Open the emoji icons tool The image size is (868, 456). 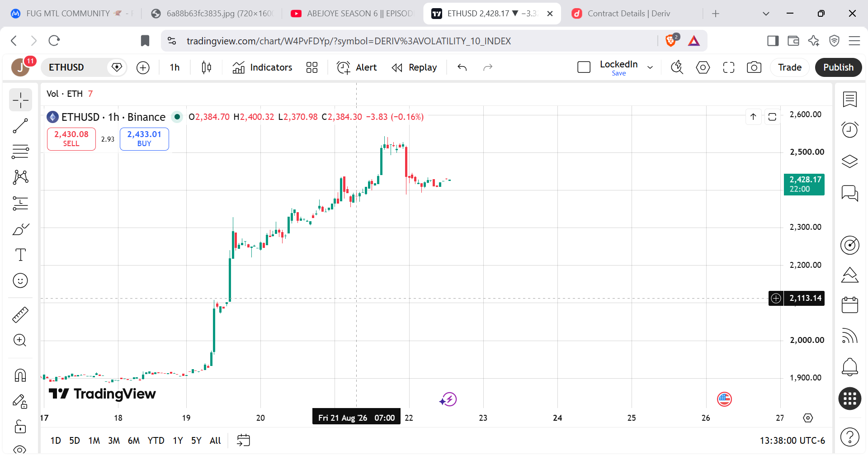20,280
